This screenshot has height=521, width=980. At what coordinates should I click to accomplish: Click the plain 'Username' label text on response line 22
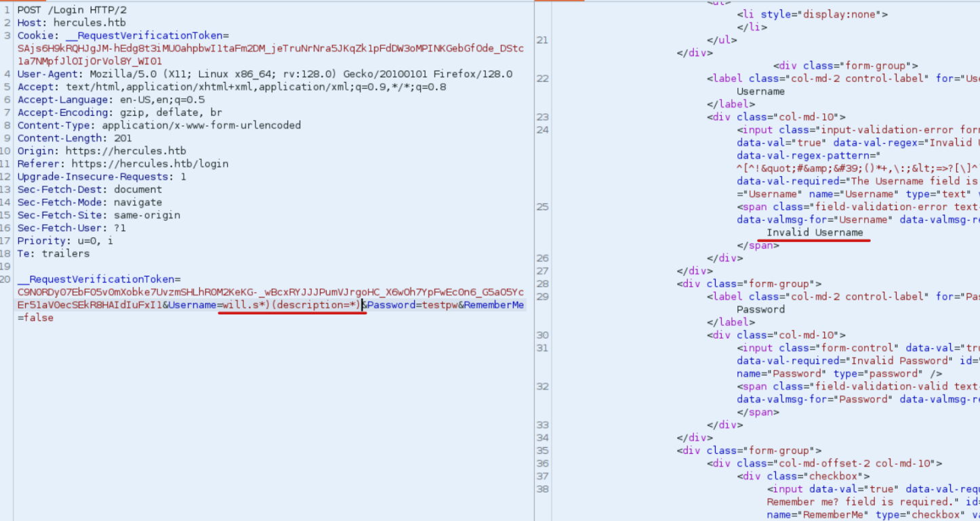761,91
